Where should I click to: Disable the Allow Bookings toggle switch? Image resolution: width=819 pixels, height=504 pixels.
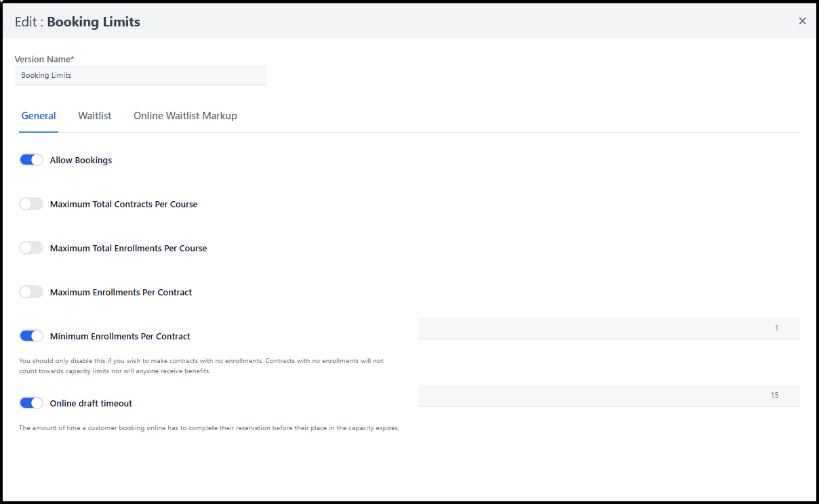coord(31,160)
